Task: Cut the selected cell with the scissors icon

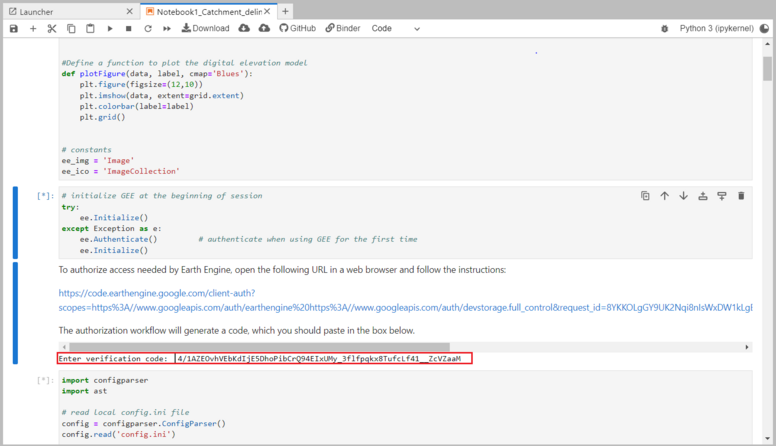Action: [52, 29]
